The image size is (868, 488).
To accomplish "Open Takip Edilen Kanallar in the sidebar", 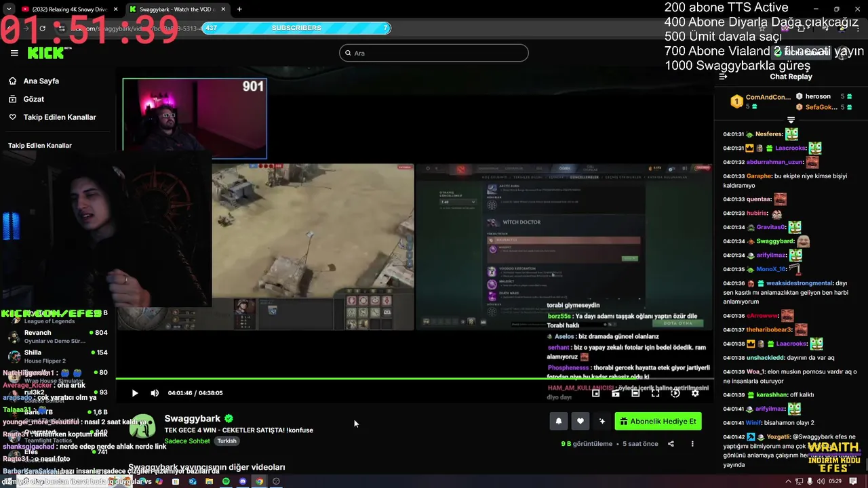I will pos(60,117).
